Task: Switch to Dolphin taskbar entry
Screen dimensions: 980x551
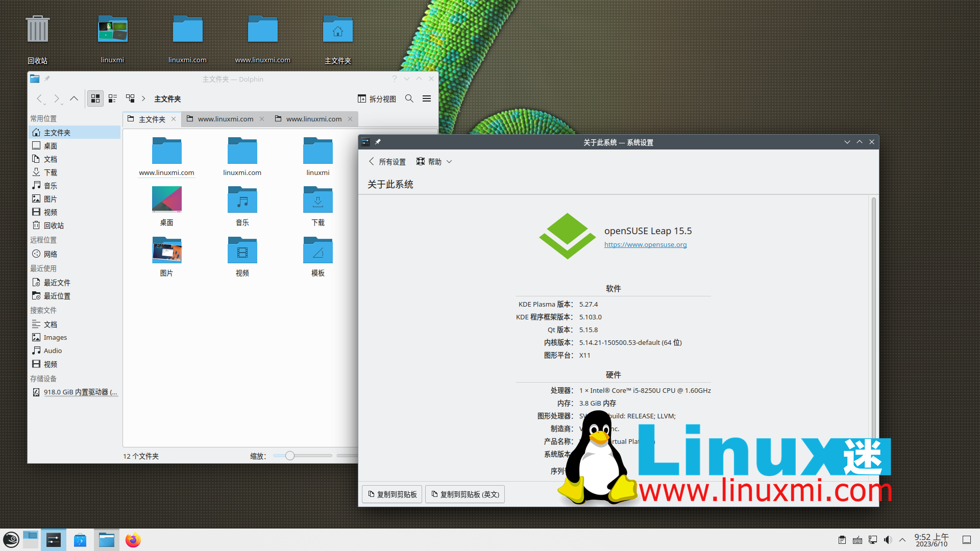Action: [x=106, y=540]
